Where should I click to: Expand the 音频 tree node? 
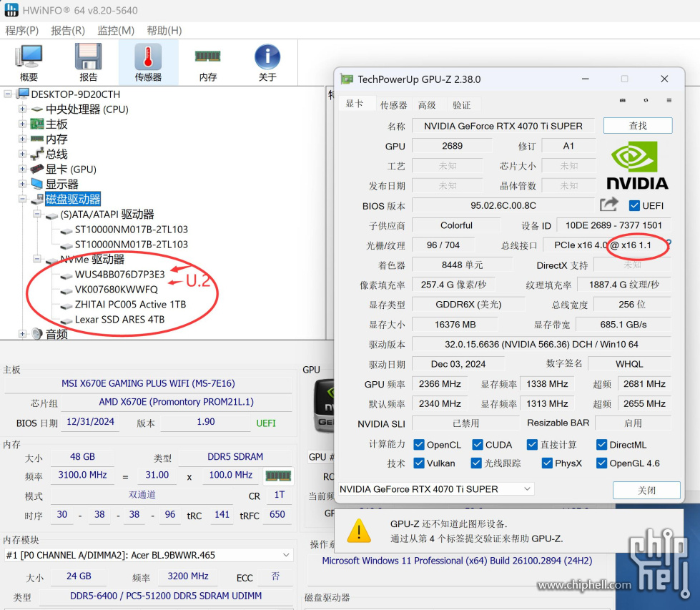22,333
